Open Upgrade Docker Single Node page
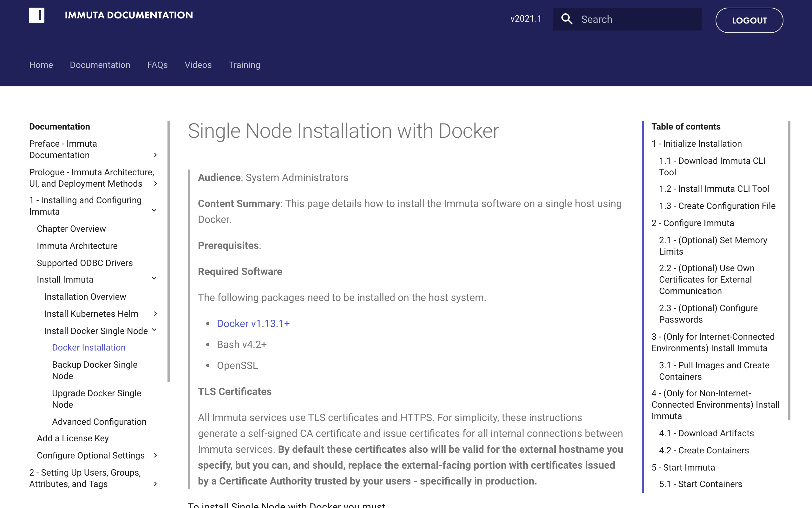812x508 pixels. pos(97,399)
